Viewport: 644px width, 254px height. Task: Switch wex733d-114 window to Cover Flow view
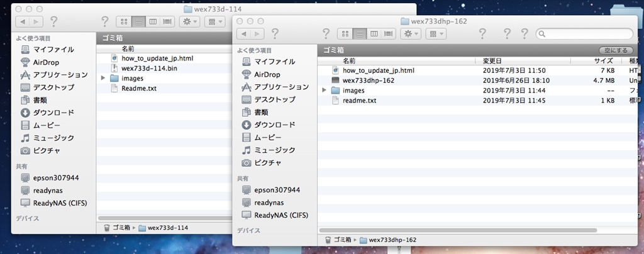[x=167, y=21]
